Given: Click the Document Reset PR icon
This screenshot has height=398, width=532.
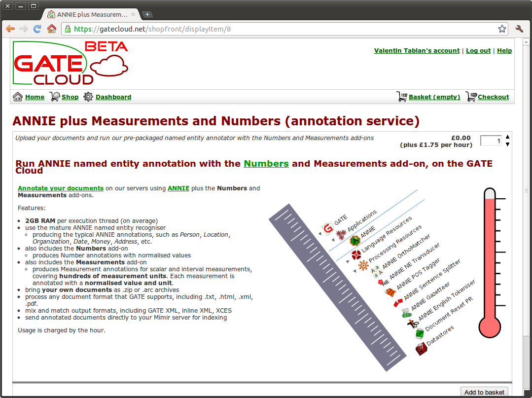Looking at the screenshot, I should tap(420, 333).
